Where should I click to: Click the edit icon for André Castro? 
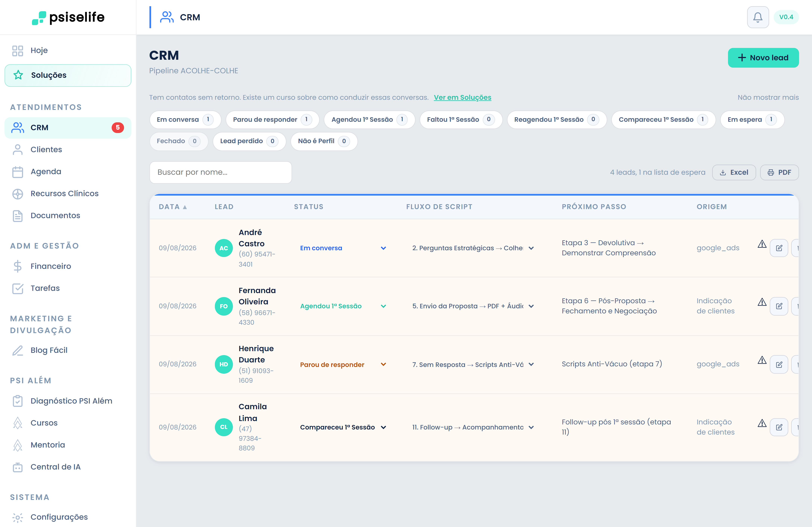point(779,248)
